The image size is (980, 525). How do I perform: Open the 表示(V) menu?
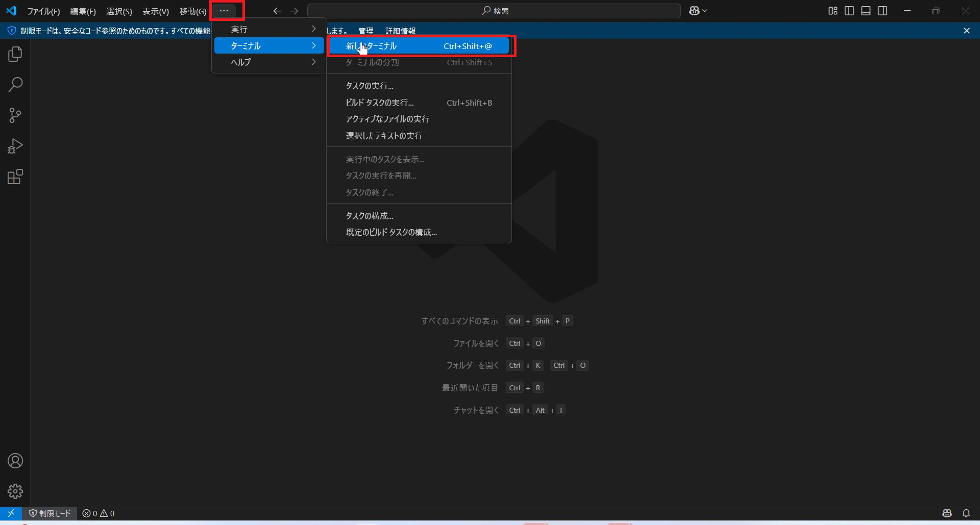[x=155, y=11]
